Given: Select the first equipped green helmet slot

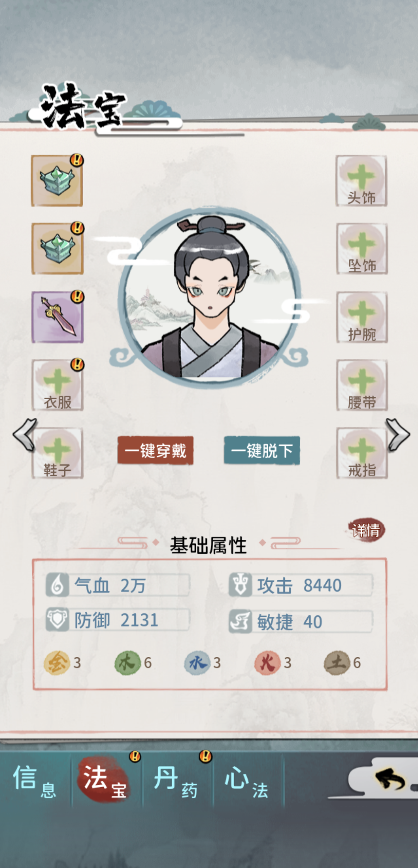Looking at the screenshot, I should (x=57, y=181).
